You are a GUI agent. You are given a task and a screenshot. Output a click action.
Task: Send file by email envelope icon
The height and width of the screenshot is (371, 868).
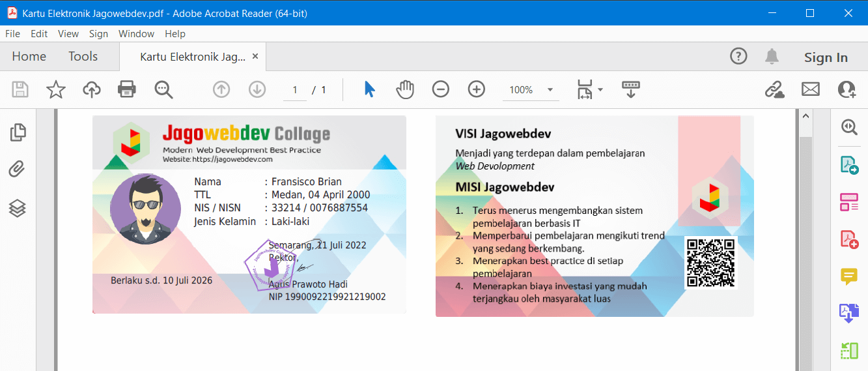[811, 89]
